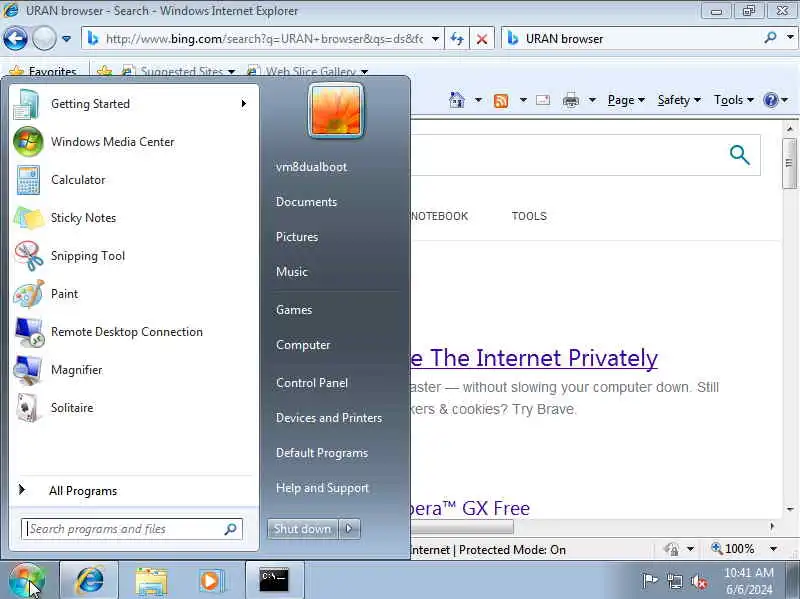Click the Start menu search magnifier icon
This screenshot has width=800, height=599.
(x=231, y=529)
